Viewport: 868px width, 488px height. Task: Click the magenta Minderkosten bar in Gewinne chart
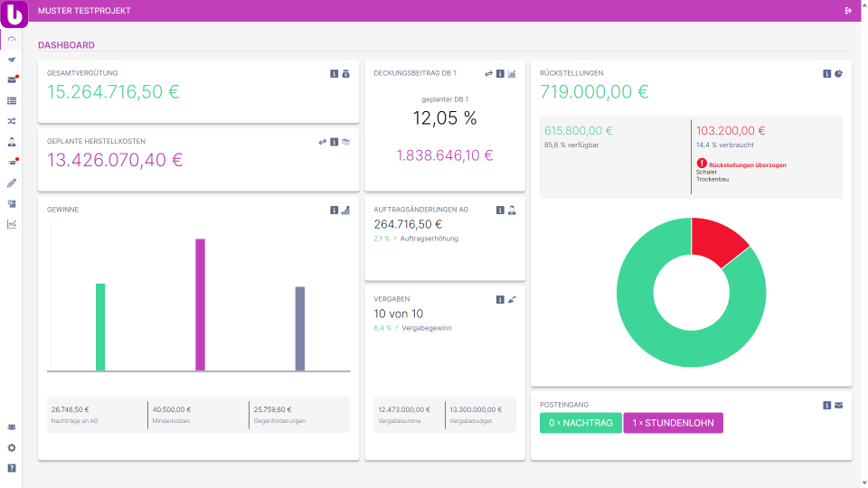click(200, 305)
